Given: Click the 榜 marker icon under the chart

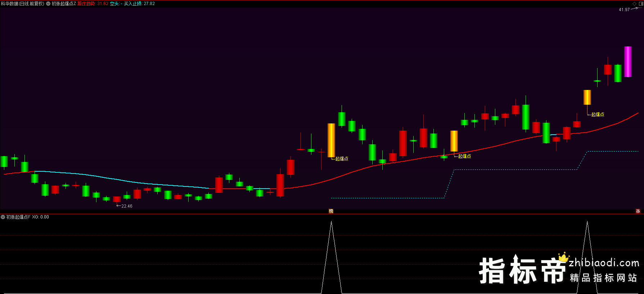Looking at the screenshot, I should coord(331,211).
